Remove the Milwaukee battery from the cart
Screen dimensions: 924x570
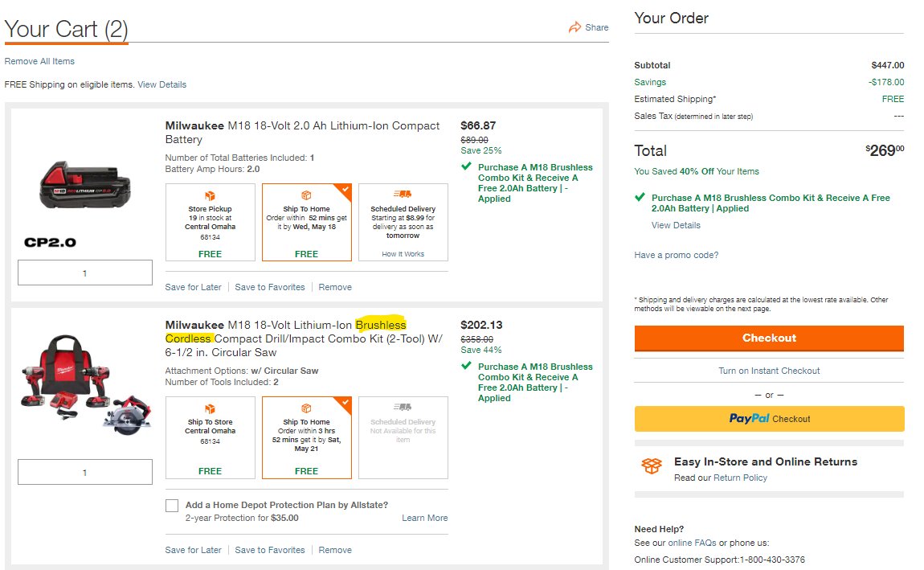pos(335,287)
